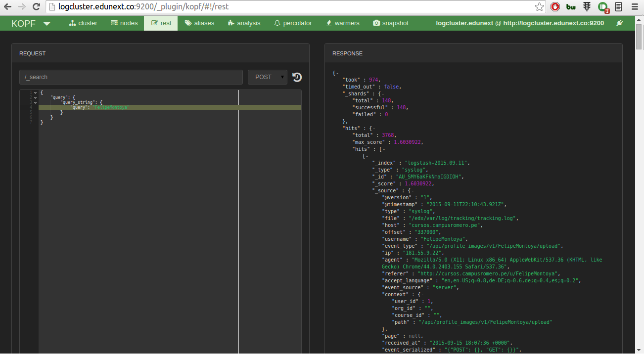
Task: Fold the "query_string" block in the request editor
Action: tap(35, 102)
